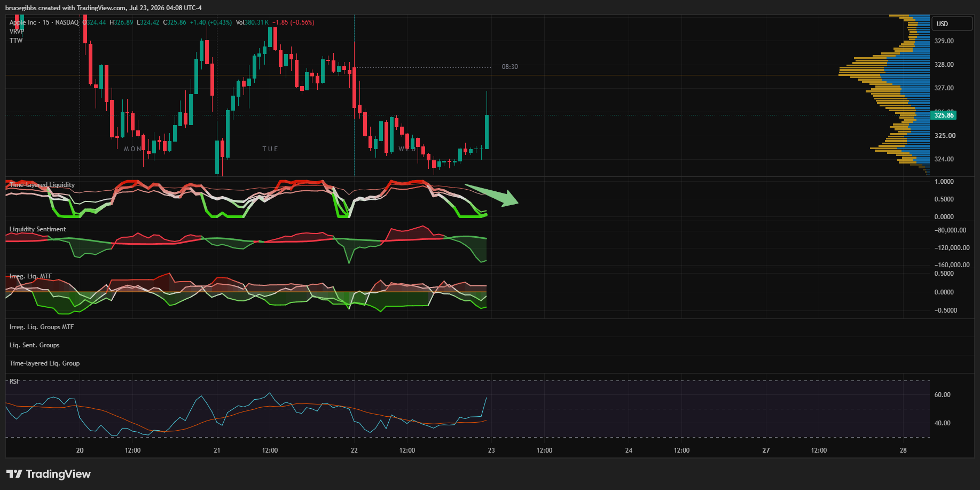The height and width of the screenshot is (490, 980).
Task: Click the header text 'brucegibbs created with TradingView.com'
Action: pyautogui.click(x=66, y=8)
